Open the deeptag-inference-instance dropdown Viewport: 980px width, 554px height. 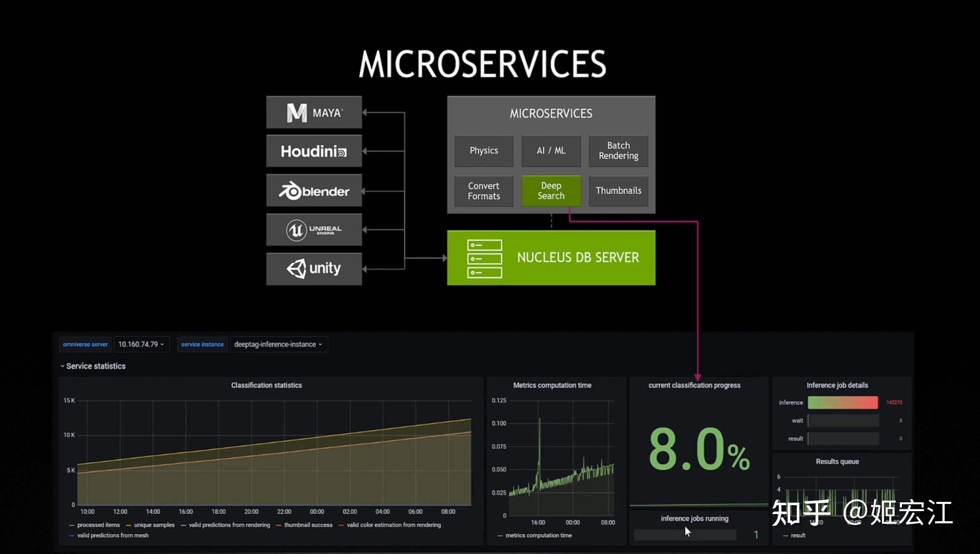click(x=278, y=344)
